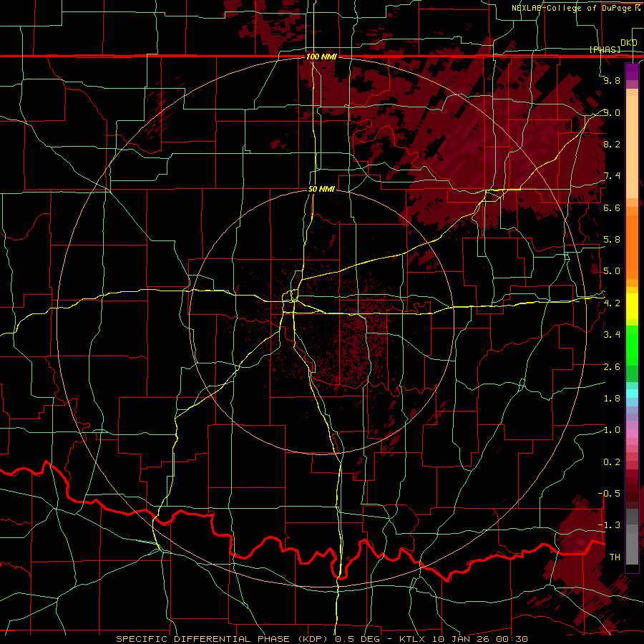Click the yellow band of the color bar
The image size is (644, 644).
pyautogui.click(x=632, y=306)
